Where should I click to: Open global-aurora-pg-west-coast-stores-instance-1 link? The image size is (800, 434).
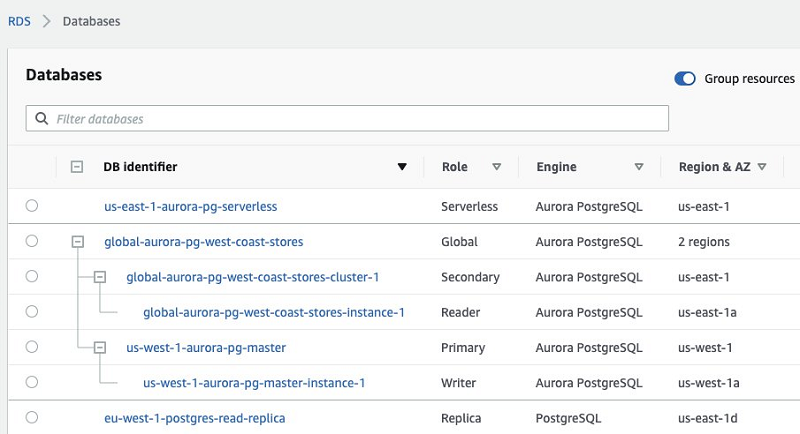(273, 312)
